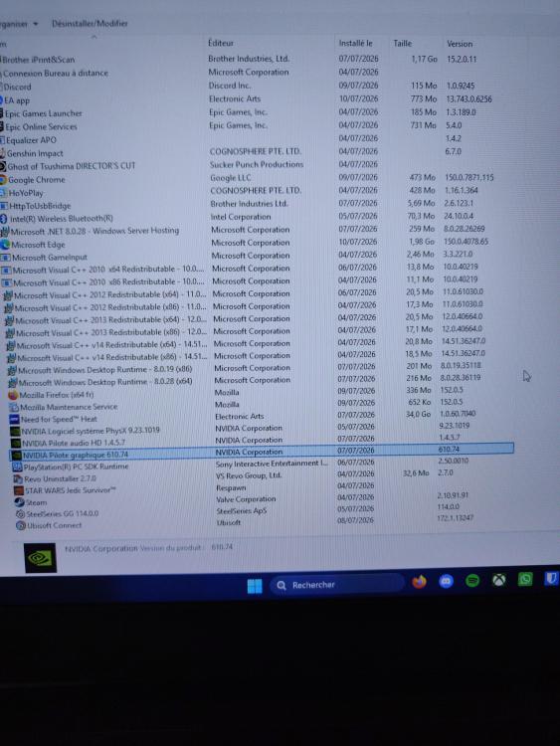Select Windows Desktop Runtime 8.0.19 (x86) entry

coord(105,370)
